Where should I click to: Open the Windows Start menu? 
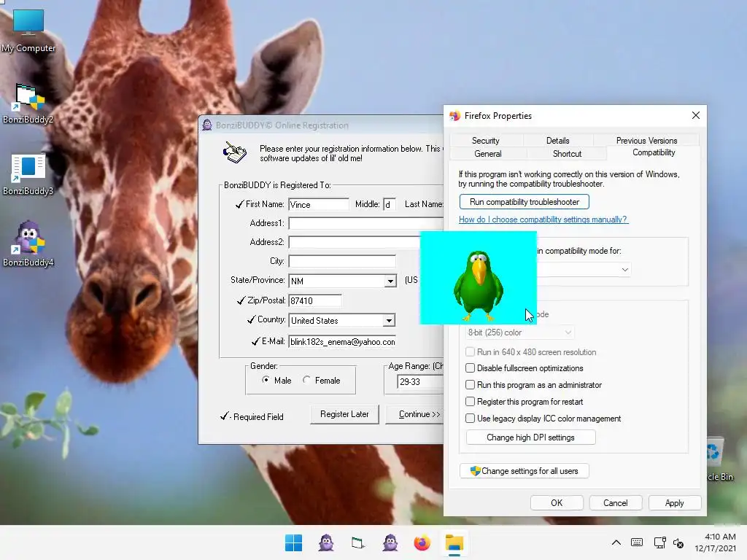click(x=293, y=542)
